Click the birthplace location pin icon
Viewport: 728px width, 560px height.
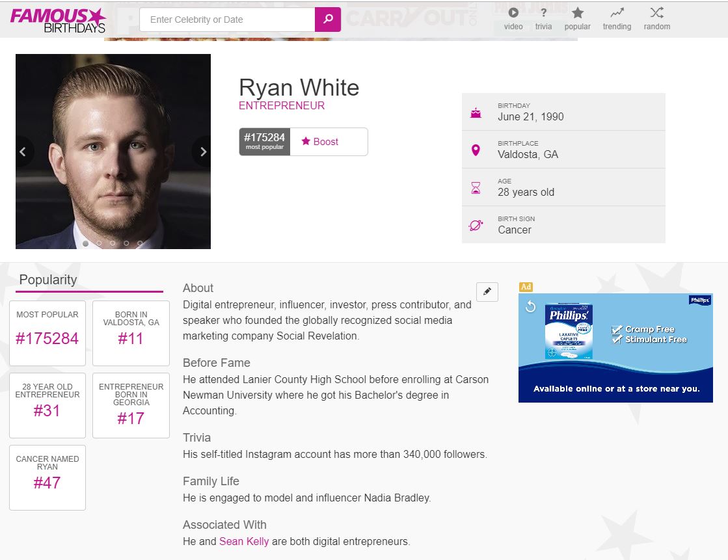[x=476, y=150]
